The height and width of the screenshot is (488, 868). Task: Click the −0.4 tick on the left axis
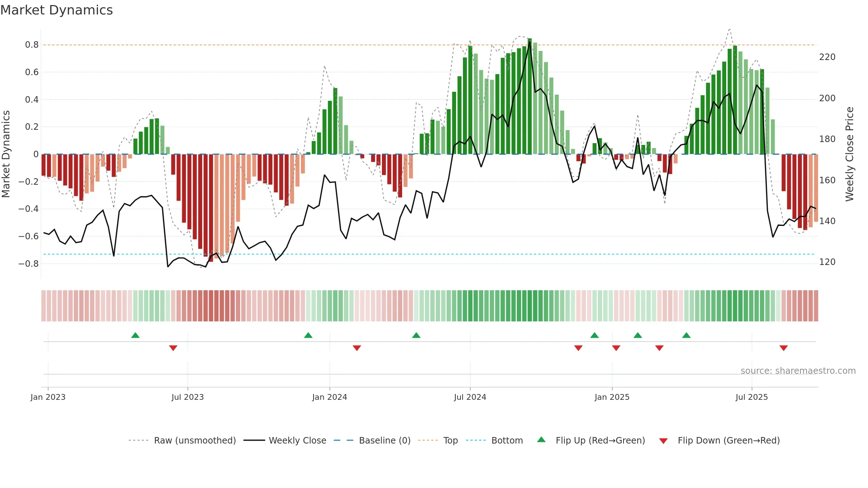click(x=29, y=209)
